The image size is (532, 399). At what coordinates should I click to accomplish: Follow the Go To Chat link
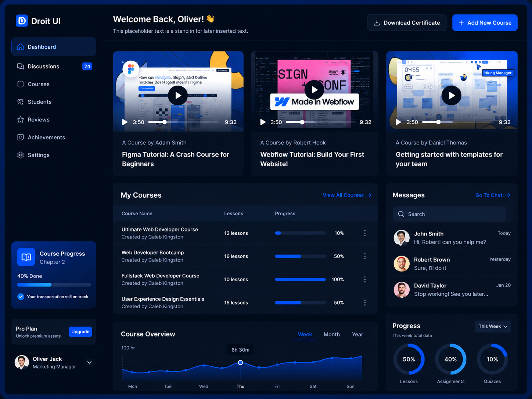pyautogui.click(x=493, y=195)
